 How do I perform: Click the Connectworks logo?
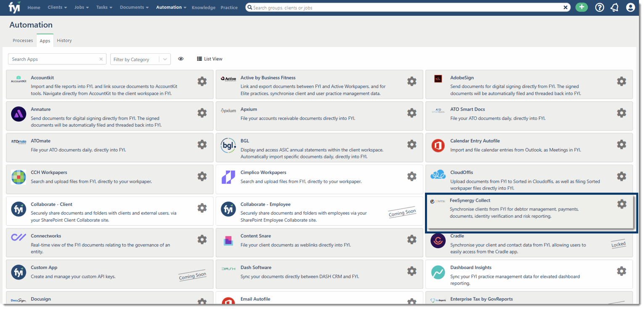(x=18, y=238)
